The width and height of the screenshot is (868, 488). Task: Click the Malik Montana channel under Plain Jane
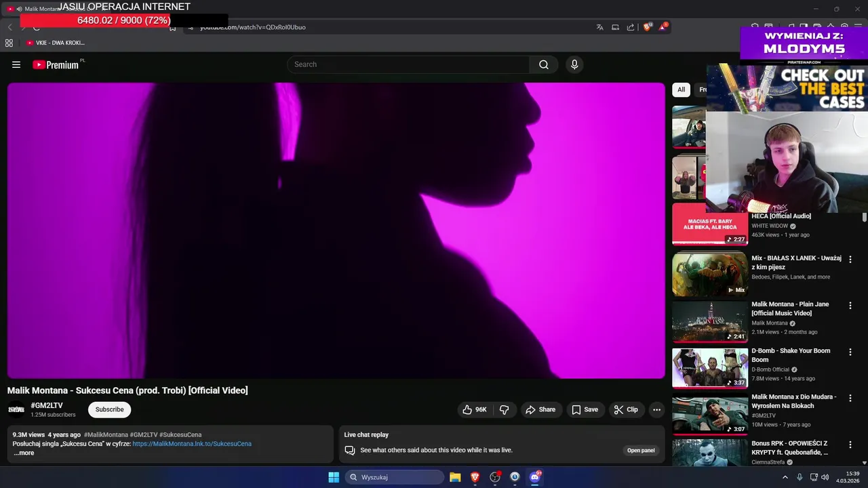[x=770, y=323]
